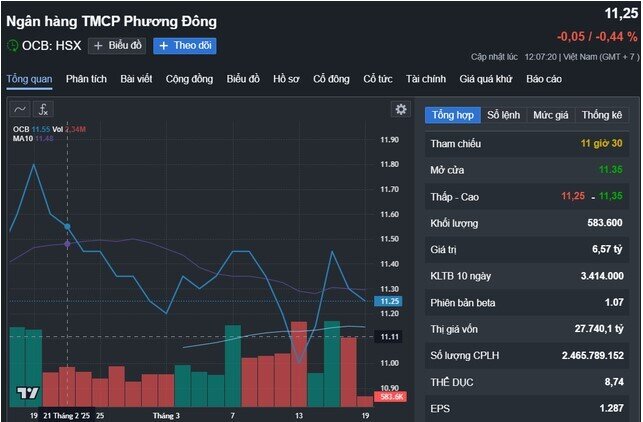Click the blue price point on crosshair
Image resolution: width=643 pixels, height=422 pixels.
click(68, 226)
